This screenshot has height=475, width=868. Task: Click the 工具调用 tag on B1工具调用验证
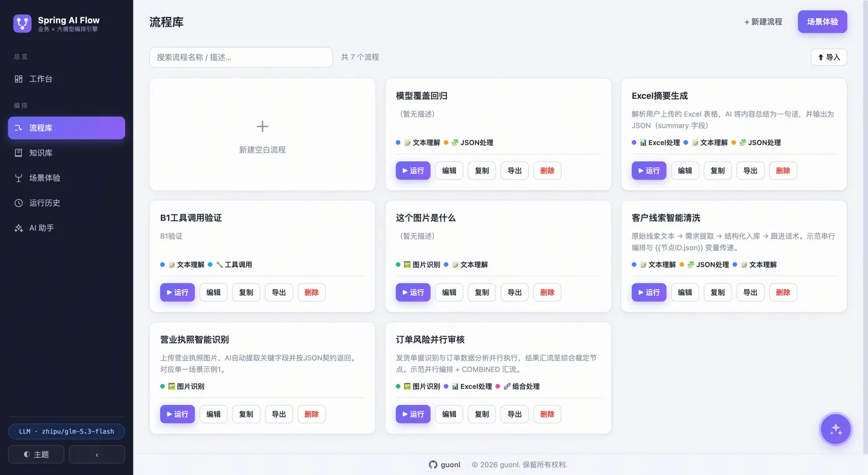pyautogui.click(x=234, y=265)
